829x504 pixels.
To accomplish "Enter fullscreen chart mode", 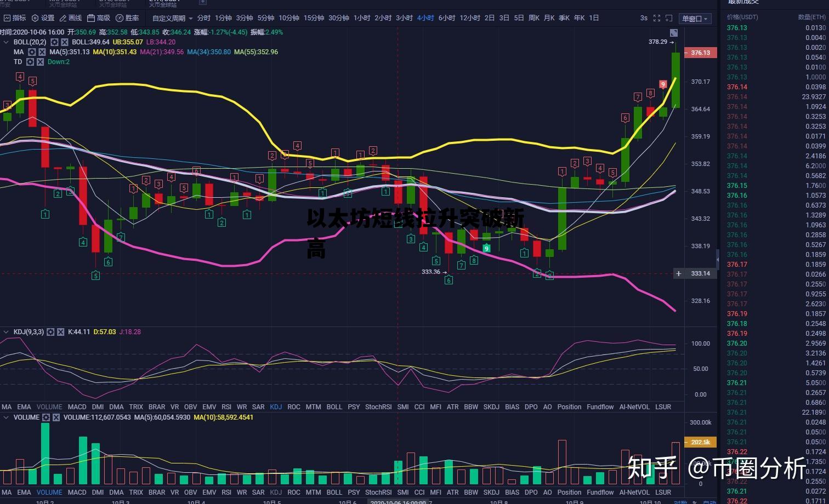I will point(657,18).
